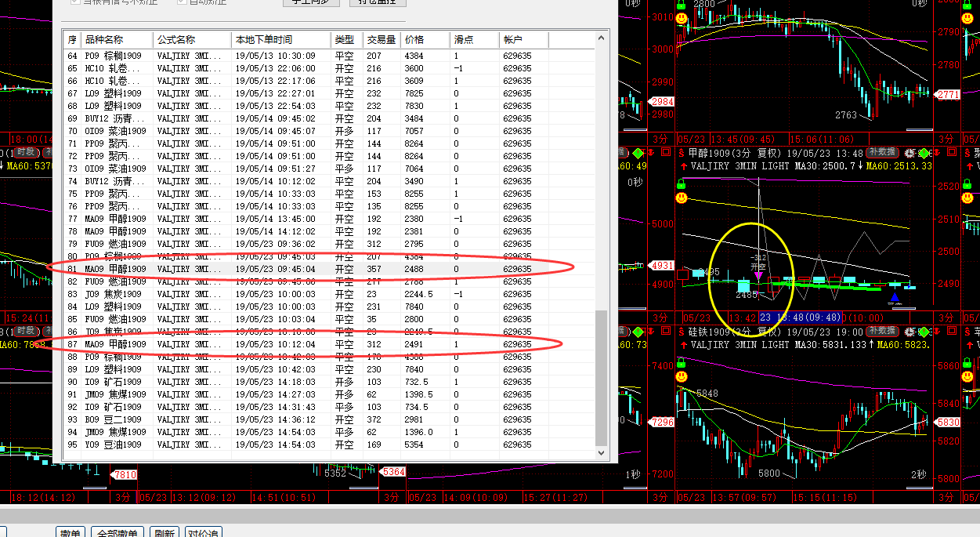Screen dimensions: 980x537
Task: Click the 本地下单时间 column header
Action: point(281,40)
